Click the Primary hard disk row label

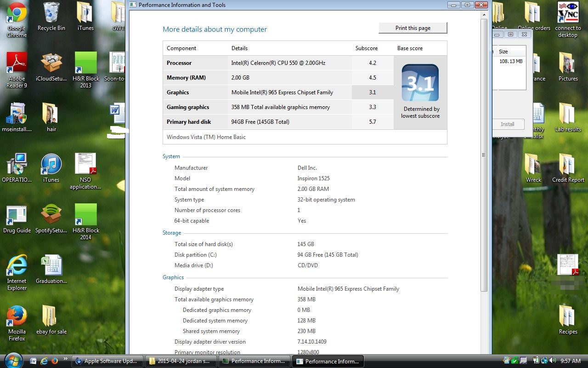point(189,122)
